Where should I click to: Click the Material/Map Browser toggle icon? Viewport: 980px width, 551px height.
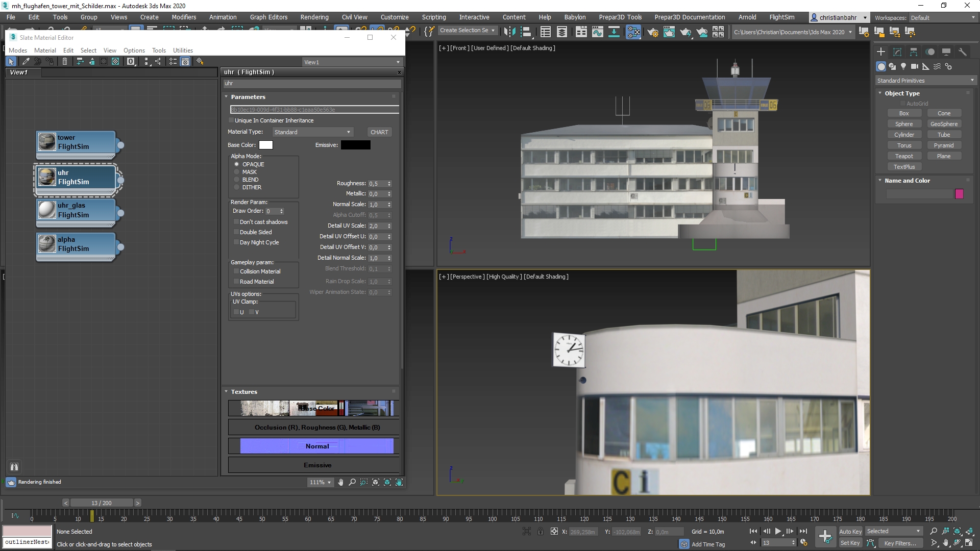(173, 61)
